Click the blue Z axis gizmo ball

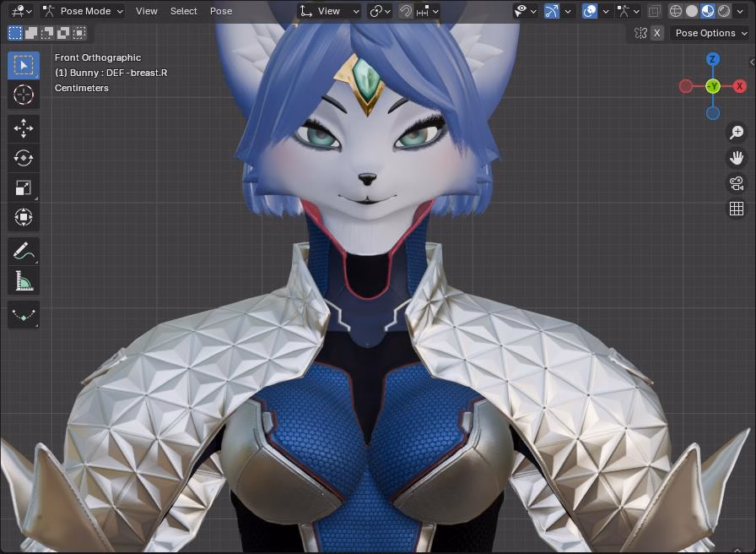tap(713, 59)
